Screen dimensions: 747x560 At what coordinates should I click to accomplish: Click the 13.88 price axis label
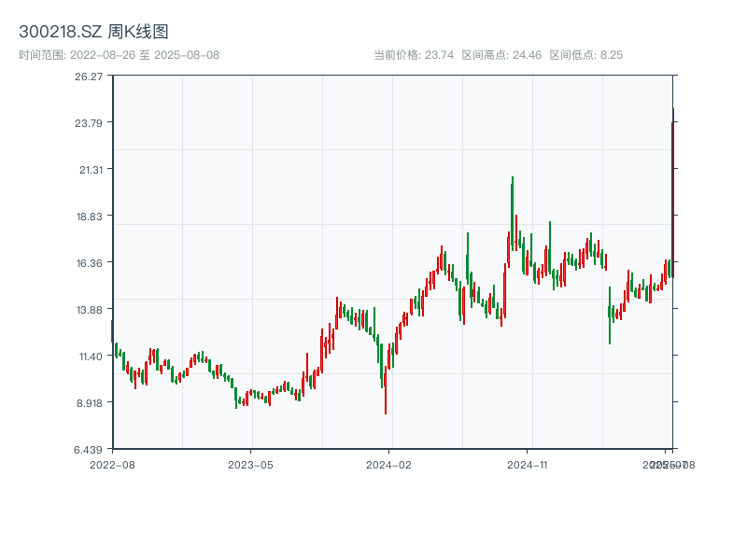pyautogui.click(x=89, y=310)
